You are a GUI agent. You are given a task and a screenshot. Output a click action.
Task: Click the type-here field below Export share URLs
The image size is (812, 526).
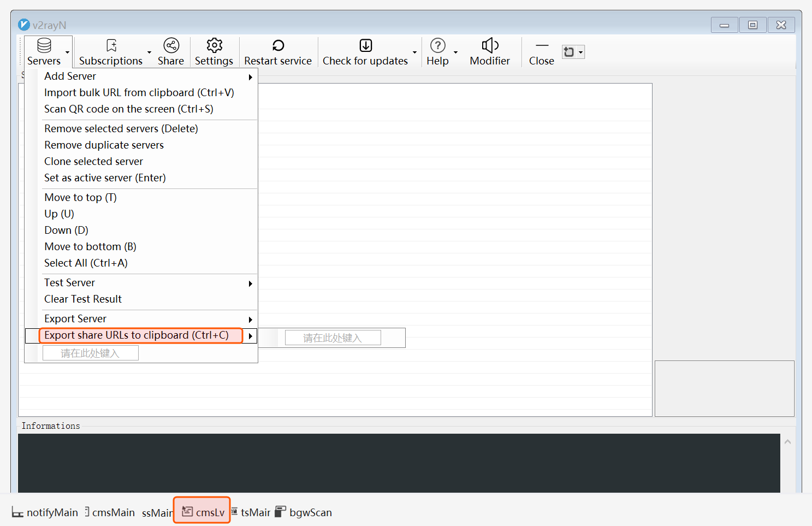click(91, 353)
